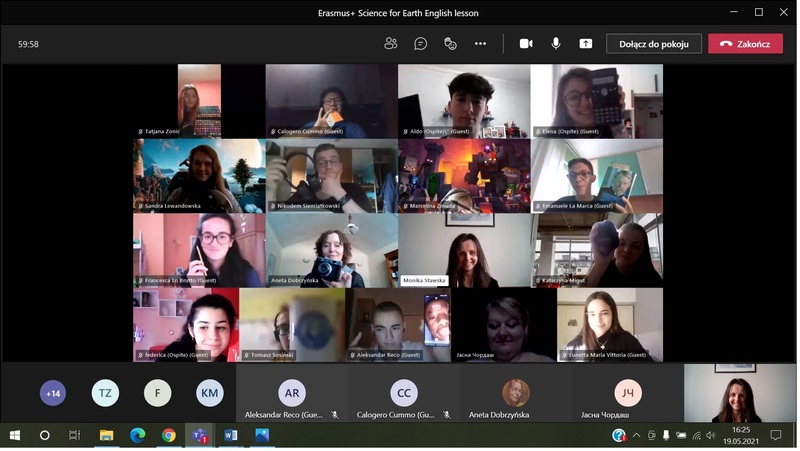The width and height of the screenshot is (800, 451).
Task: End the call with Zakończ
Action: point(745,44)
